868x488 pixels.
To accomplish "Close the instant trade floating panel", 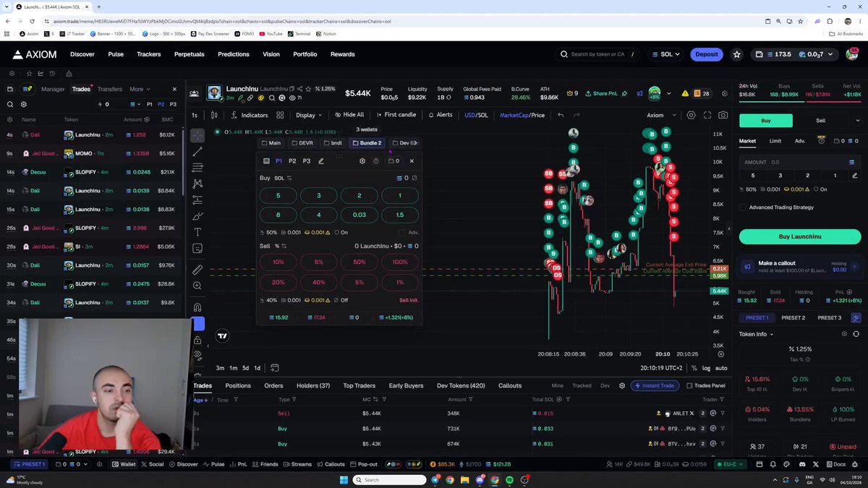I will (412, 161).
